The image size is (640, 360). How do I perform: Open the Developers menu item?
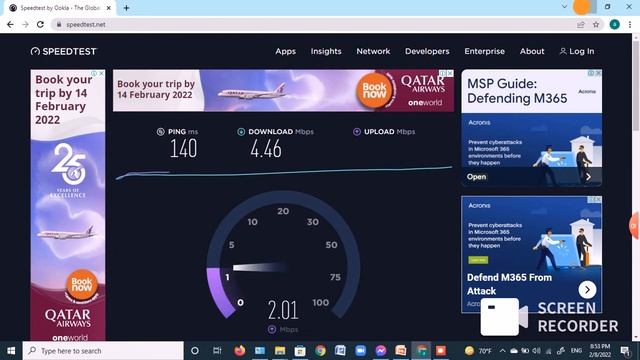tap(427, 51)
